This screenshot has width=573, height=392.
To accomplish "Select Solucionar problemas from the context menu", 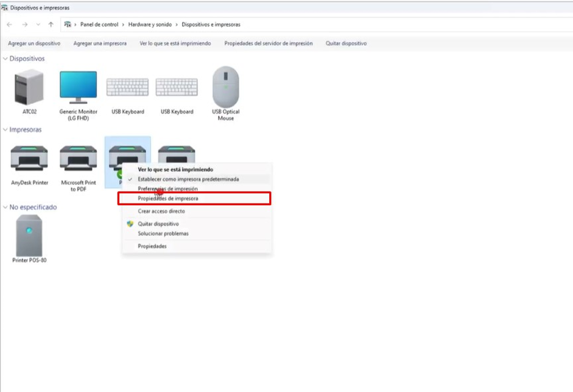I will tap(163, 234).
